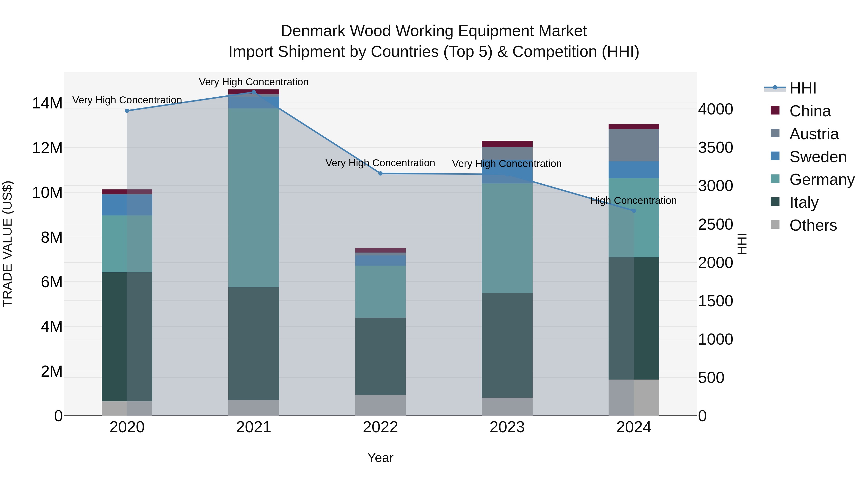Click the 14M tick label

click(x=47, y=103)
